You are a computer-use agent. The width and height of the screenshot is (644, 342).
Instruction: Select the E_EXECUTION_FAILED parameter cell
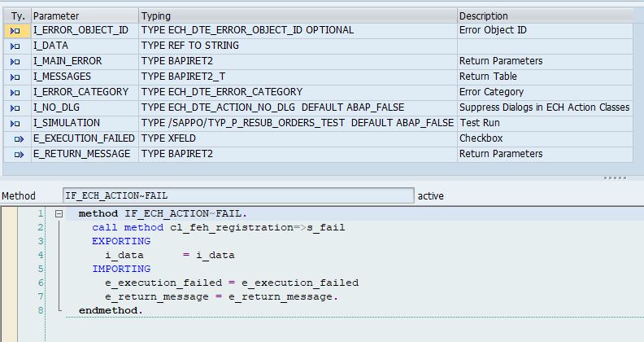click(85, 138)
